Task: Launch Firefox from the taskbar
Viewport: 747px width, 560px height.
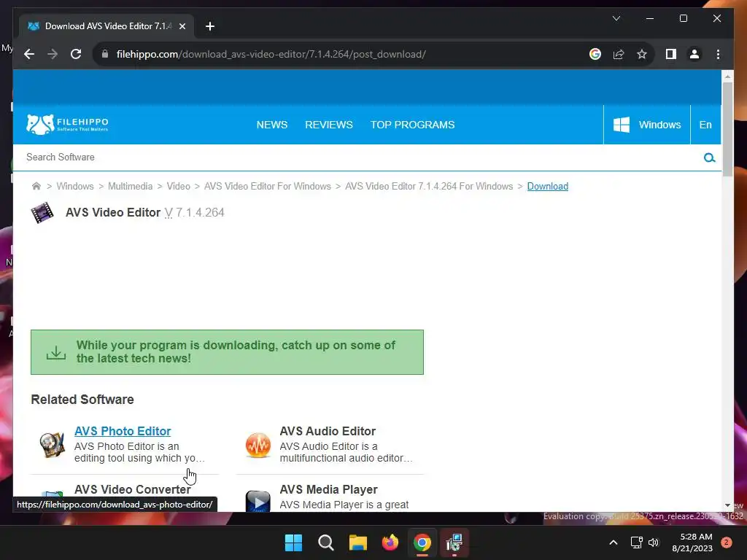Action: (390, 542)
